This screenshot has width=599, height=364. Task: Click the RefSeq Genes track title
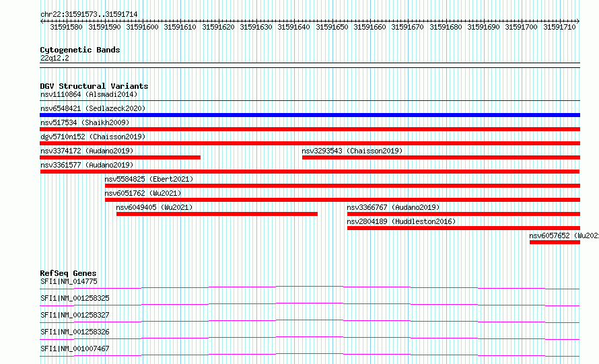(x=68, y=273)
